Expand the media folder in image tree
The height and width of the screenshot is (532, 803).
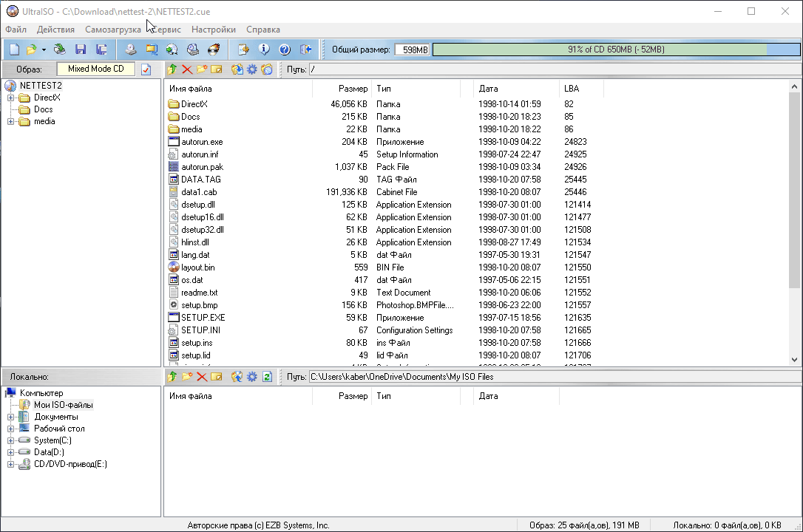click(10, 122)
